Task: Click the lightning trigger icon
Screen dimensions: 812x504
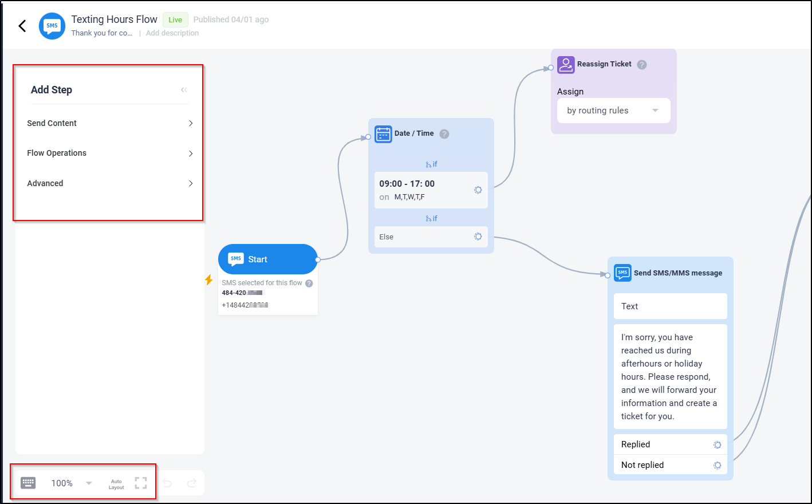Action: [209, 280]
